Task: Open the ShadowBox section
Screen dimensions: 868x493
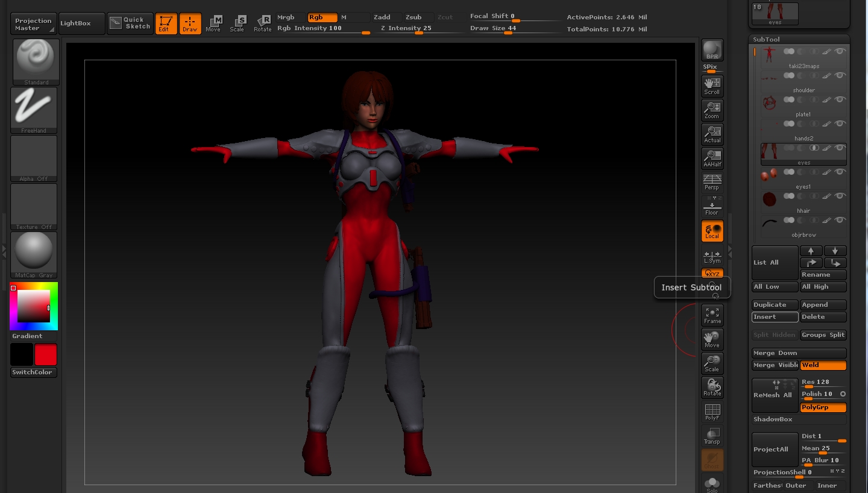Action: pyautogui.click(x=799, y=419)
